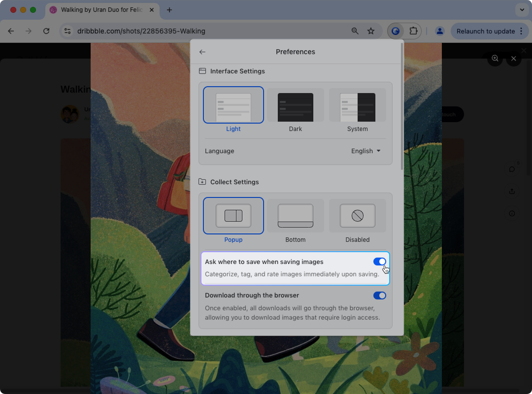Screen dimensions: 532x394
Task: Close the Walking by Uran Duo tab
Action: click(152, 10)
